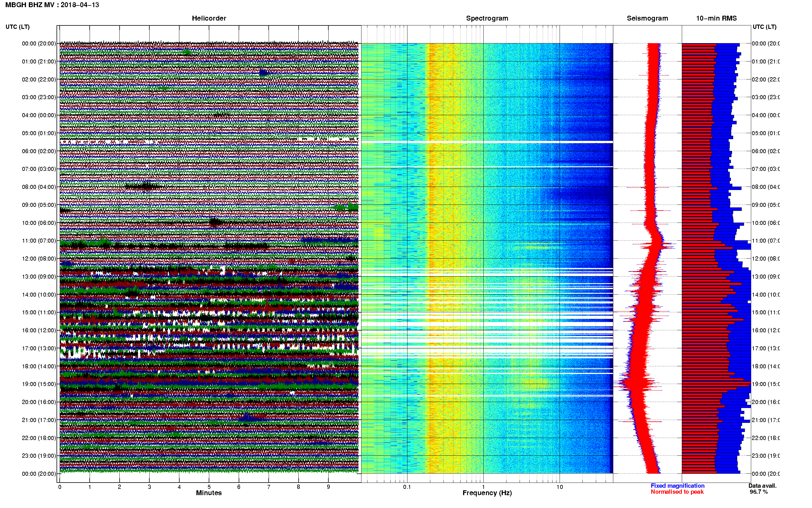812x508 pixels.
Task: Click the left time label '08:00 (04:00)'
Action: coord(39,187)
